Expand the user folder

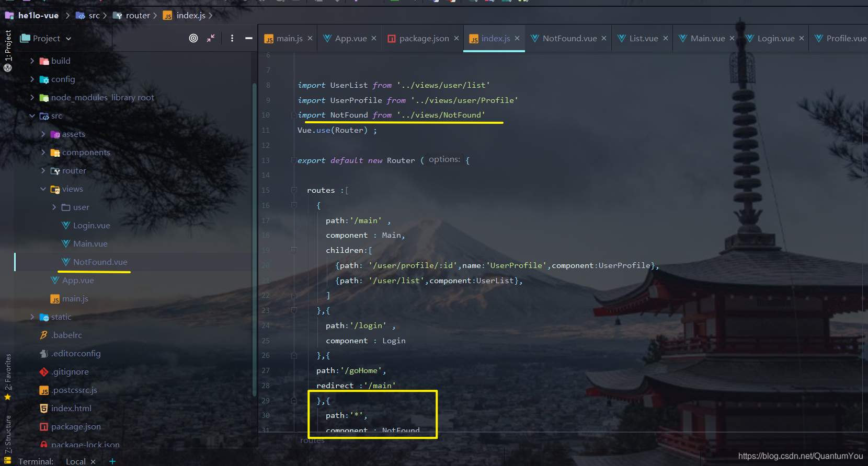point(54,207)
